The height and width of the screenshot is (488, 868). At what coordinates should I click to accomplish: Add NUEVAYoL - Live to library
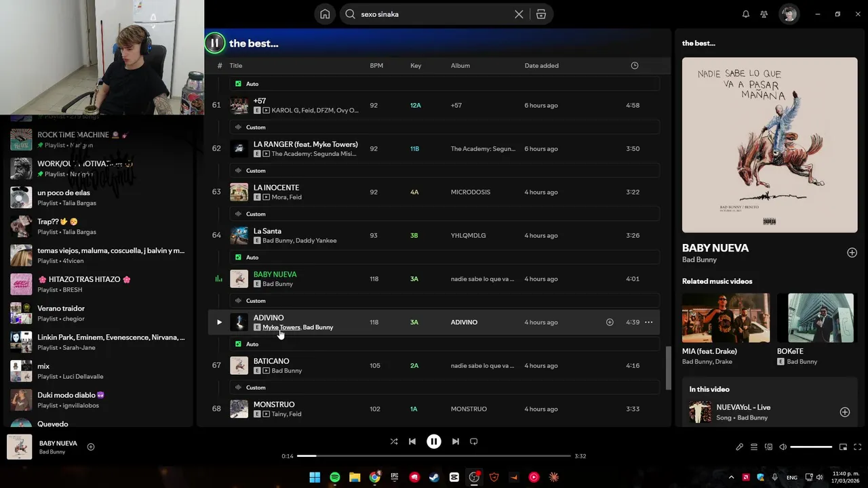tap(845, 412)
